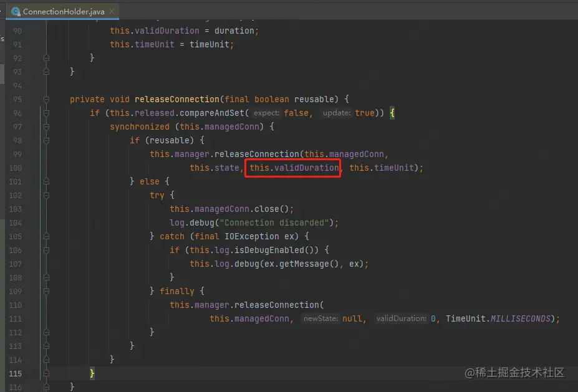Viewport: 578px width, 392px height.
Task: Collapse the if (reusable) block, line 98
Action: (x=46, y=140)
